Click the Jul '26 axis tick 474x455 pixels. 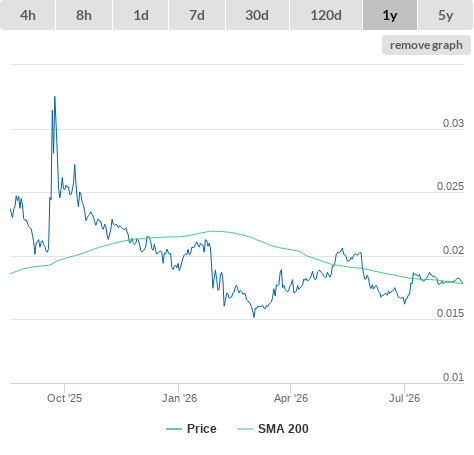click(404, 398)
